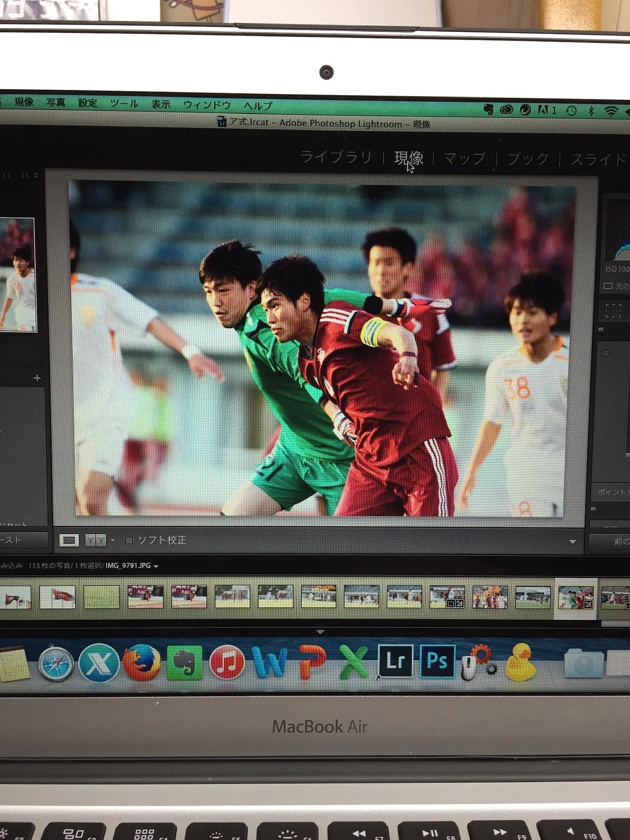Launch Safari from the Dock
Screen dimensions: 630x840
[56, 663]
